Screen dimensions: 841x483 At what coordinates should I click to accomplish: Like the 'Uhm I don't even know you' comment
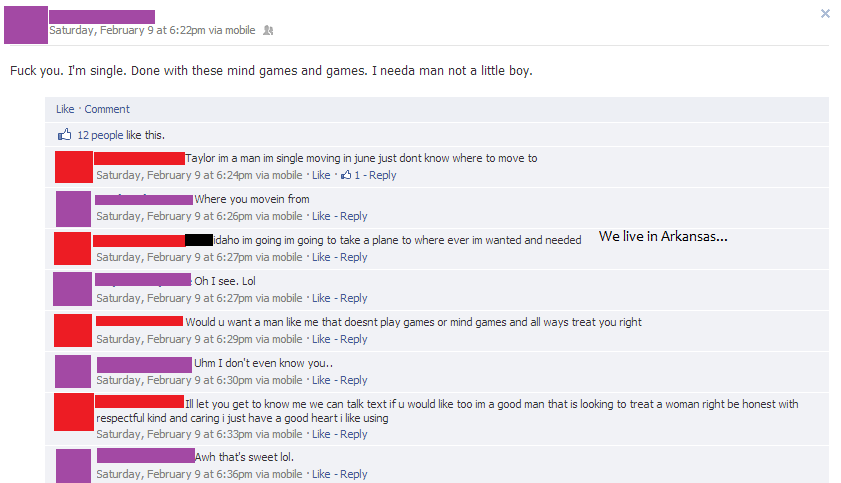321,380
